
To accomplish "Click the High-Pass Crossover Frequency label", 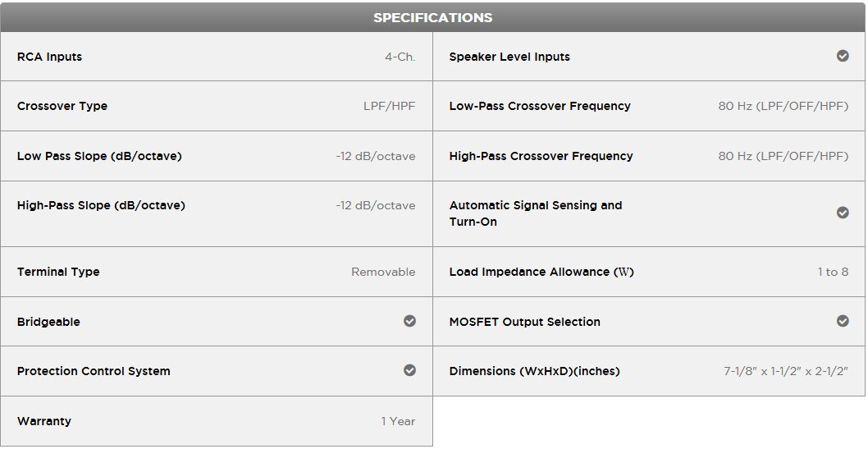I will pos(541,156).
